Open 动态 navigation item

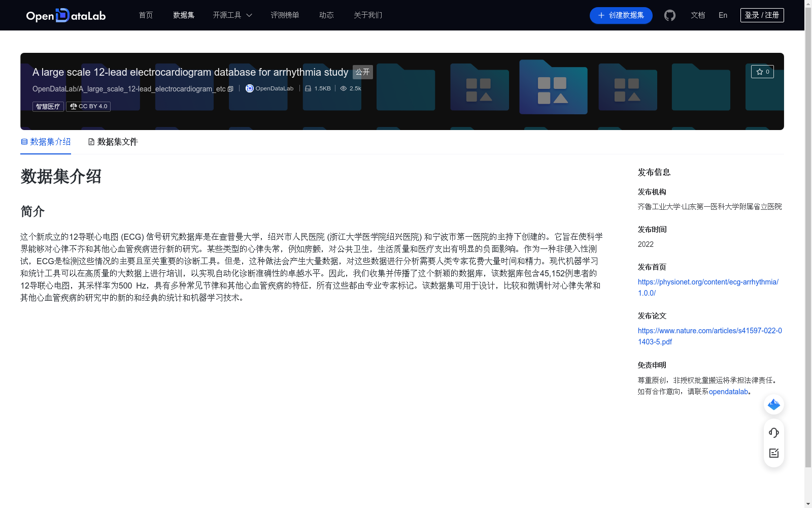[x=326, y=15]
